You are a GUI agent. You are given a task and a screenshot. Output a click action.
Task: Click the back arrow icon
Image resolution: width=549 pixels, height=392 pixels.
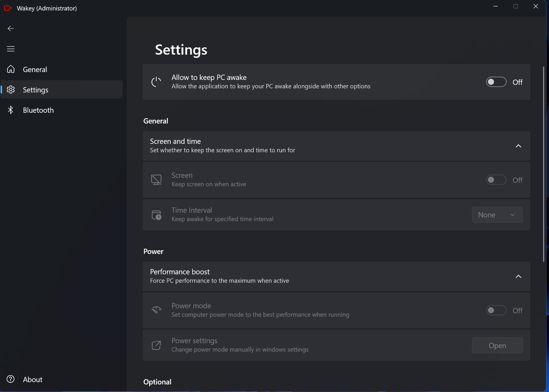click(11, 28)
